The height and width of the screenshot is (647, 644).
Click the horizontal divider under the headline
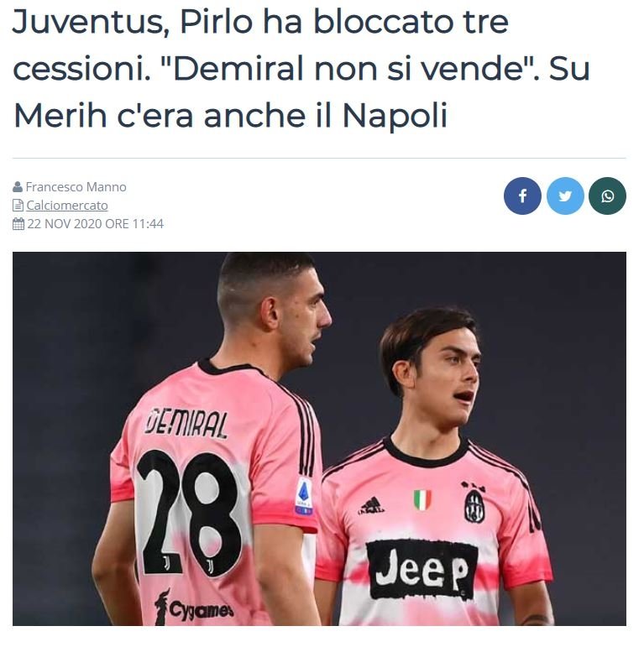(319, 158)
